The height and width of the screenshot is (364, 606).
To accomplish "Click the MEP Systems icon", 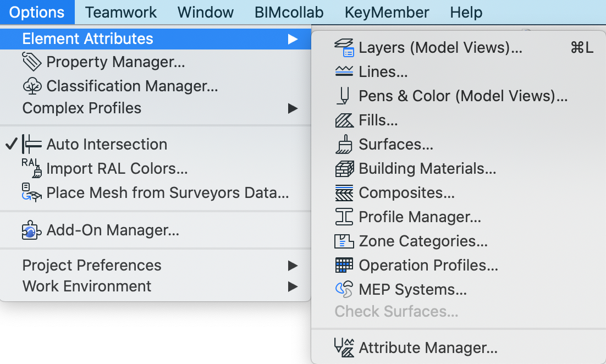I will 344,289.
